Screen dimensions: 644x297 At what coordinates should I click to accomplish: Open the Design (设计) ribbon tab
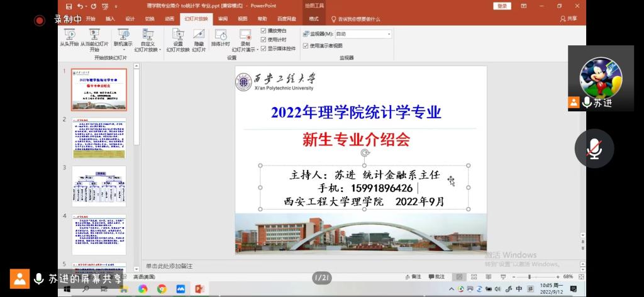click(130, 19)
